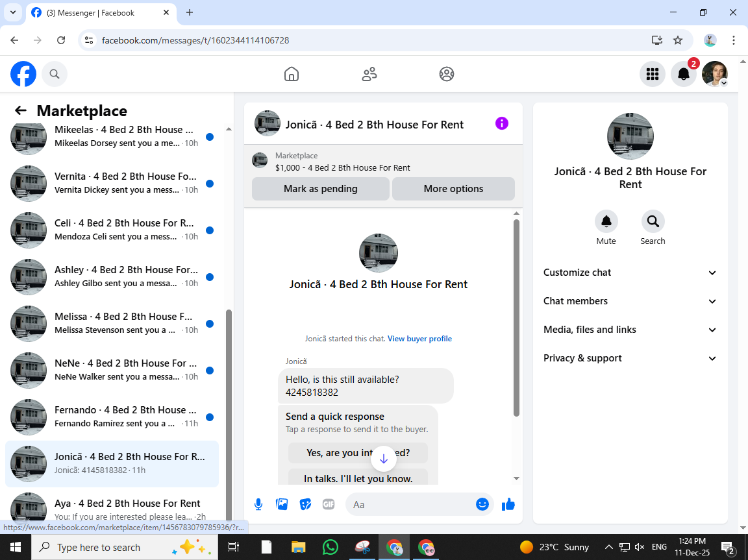The height and width of the screenshot is (560, 748).
Task: Open Ashley conversation in the list
Action: pyautogui.click(x=112, y=276)
